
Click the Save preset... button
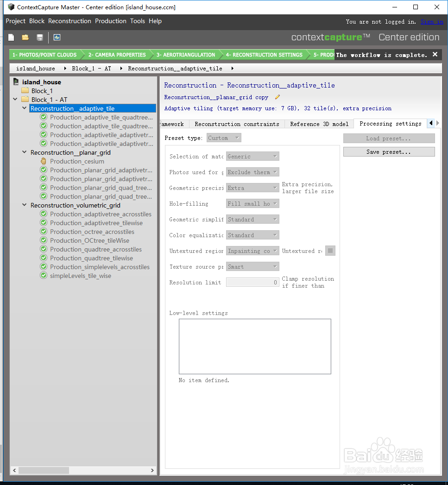pos(389,152)
